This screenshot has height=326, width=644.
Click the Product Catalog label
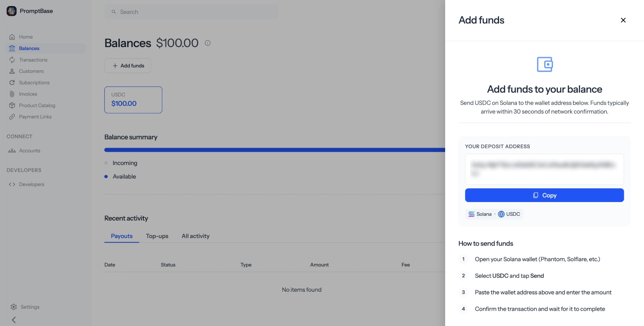pyautogui.click(x=37, y=105)
